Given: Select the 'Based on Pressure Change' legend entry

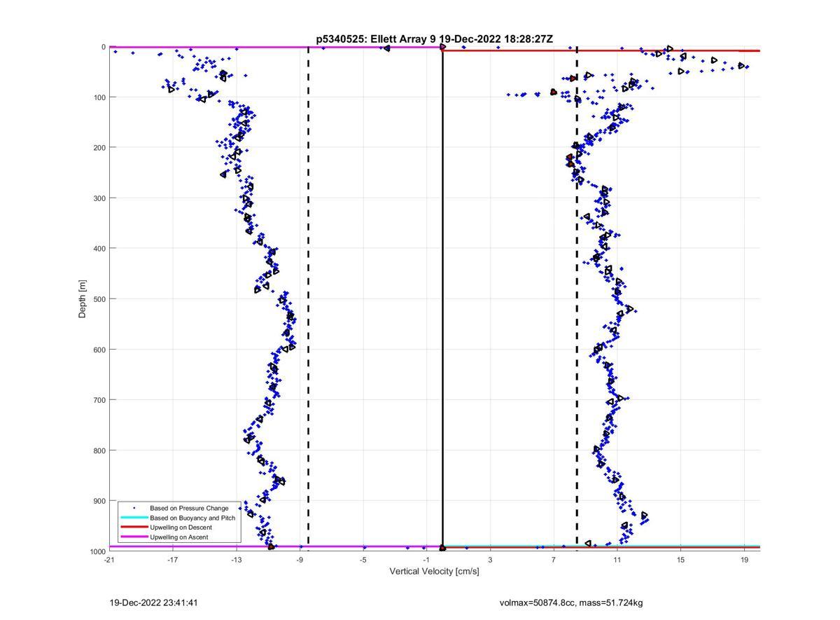Looking at the screenshot, I should point(189,508).
